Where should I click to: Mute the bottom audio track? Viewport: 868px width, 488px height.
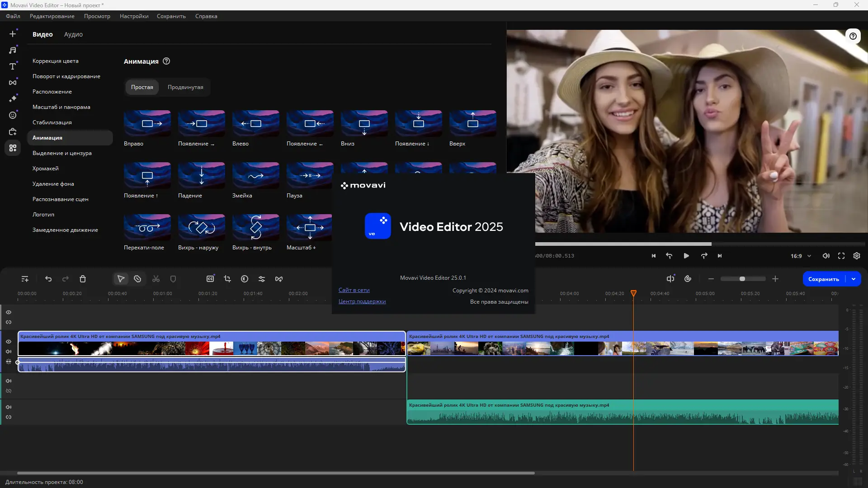[x=9, y=407]
